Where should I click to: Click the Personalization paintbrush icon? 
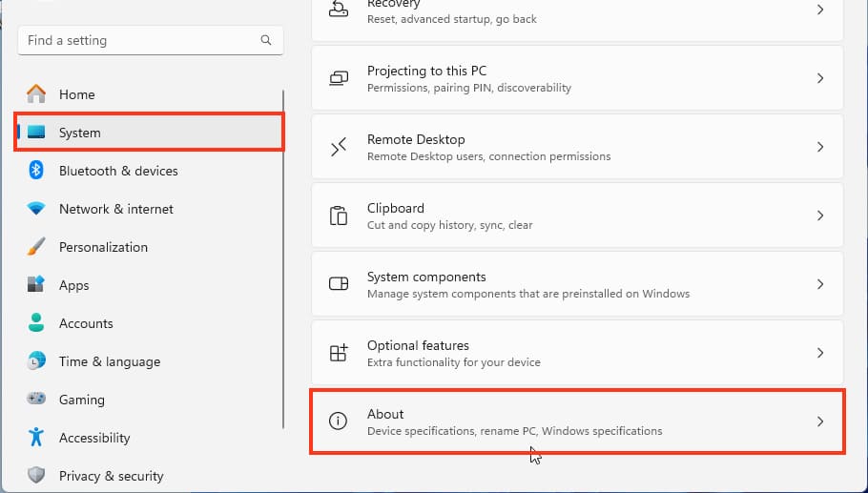click(36, 247)
